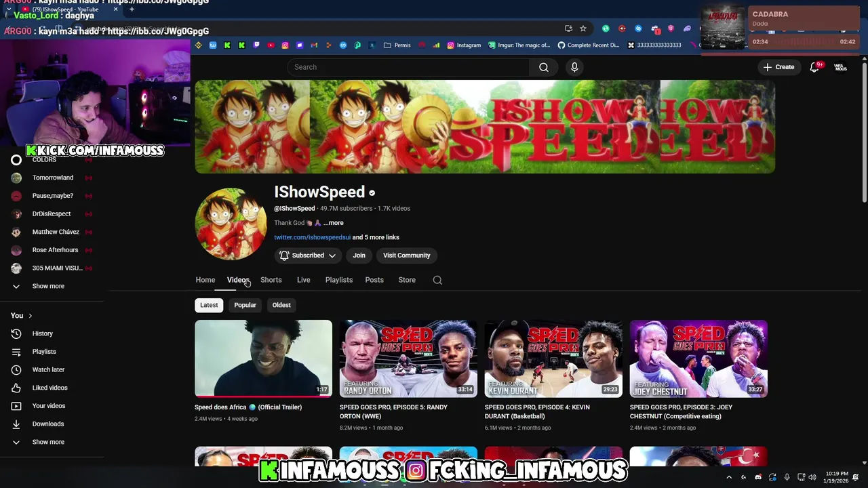Click the install app icon in address bar

point(568,28)
